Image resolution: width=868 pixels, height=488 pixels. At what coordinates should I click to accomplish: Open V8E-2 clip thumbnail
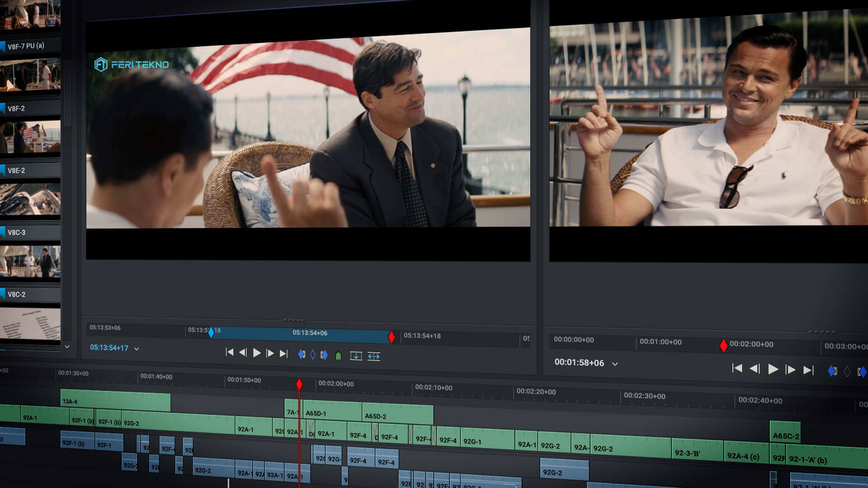coord(30,199)
